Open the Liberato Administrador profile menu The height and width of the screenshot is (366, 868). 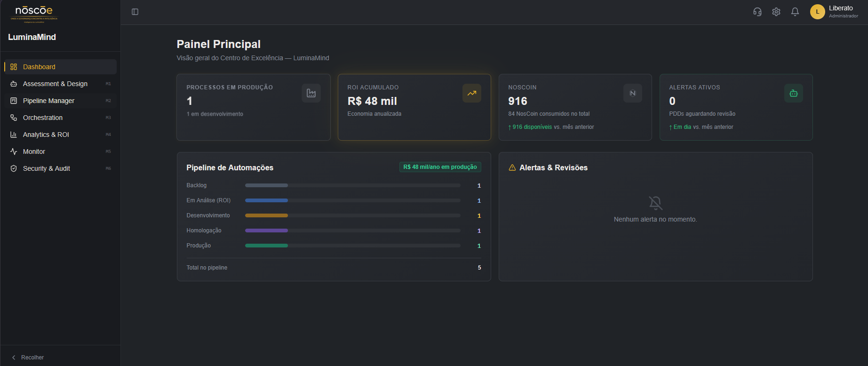pos(835,12)
